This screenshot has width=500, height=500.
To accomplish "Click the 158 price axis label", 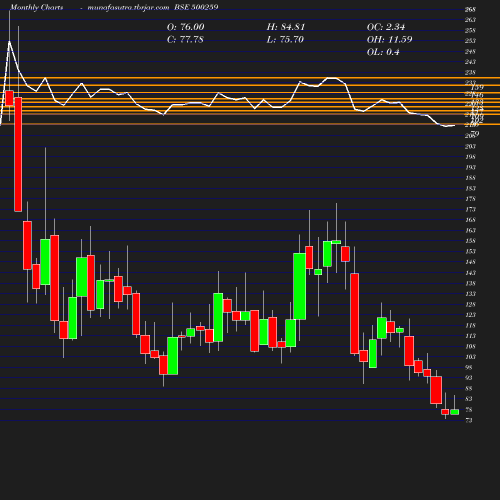I will [x=470, y=241].
